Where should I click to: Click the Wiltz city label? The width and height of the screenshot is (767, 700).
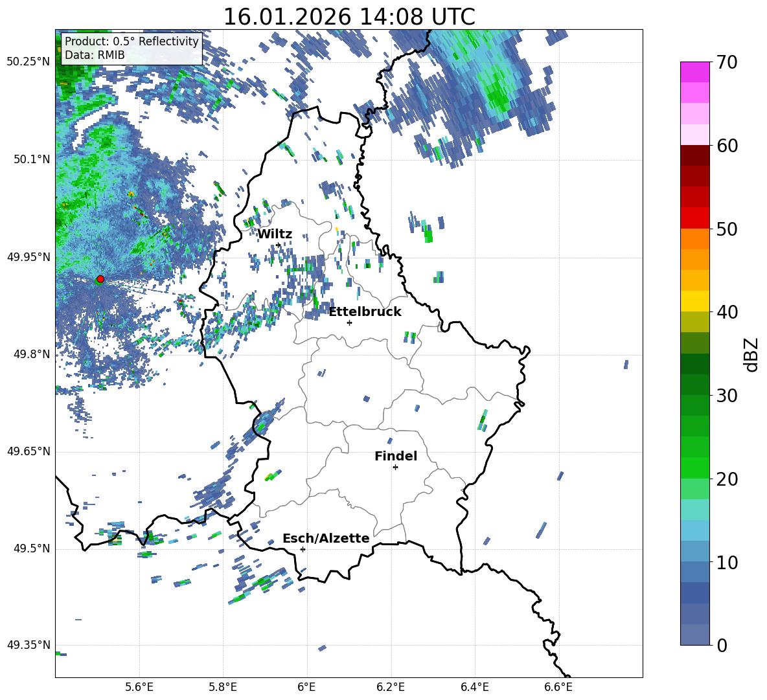[x=275, y=234]
